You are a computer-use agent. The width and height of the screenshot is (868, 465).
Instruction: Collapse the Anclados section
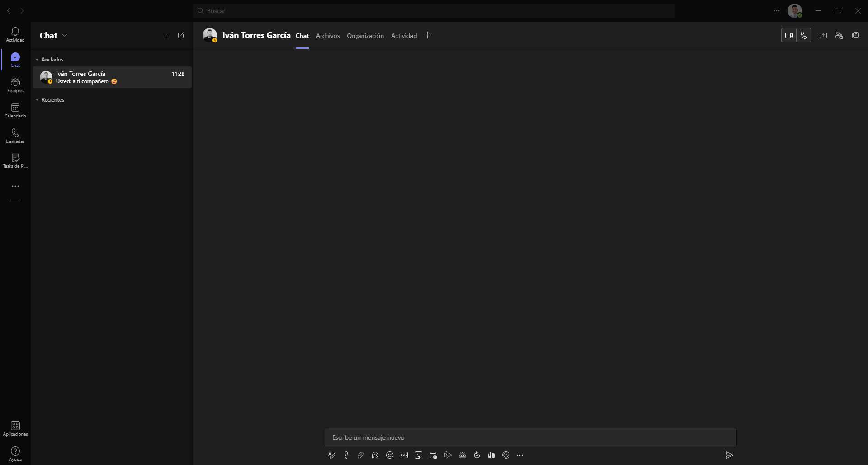(x=37, y=60)
